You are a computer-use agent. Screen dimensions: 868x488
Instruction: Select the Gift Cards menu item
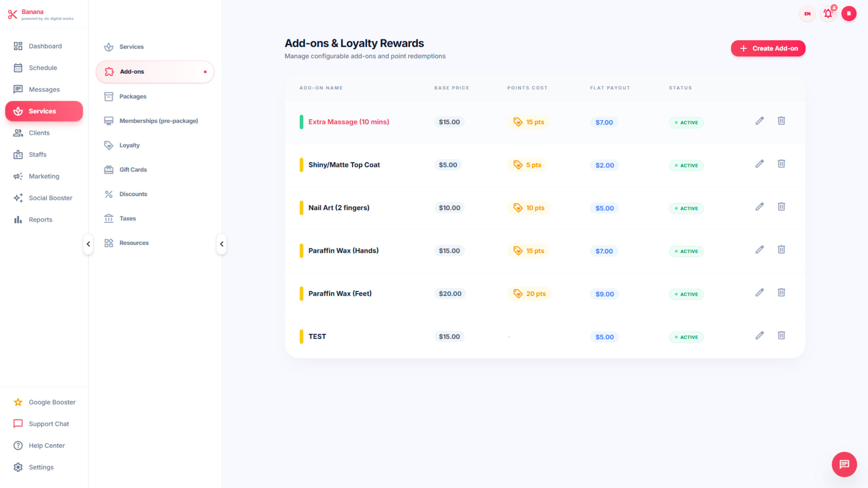133,169
